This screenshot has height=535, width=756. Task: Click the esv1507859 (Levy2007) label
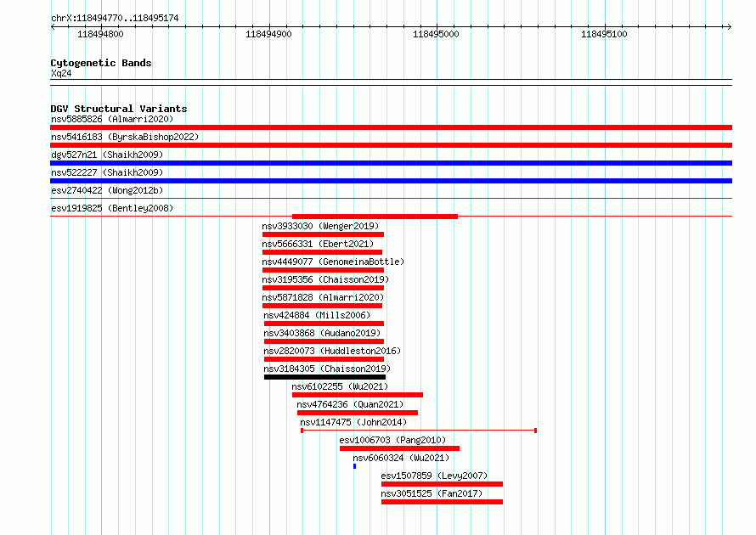(x=434, y=476)
